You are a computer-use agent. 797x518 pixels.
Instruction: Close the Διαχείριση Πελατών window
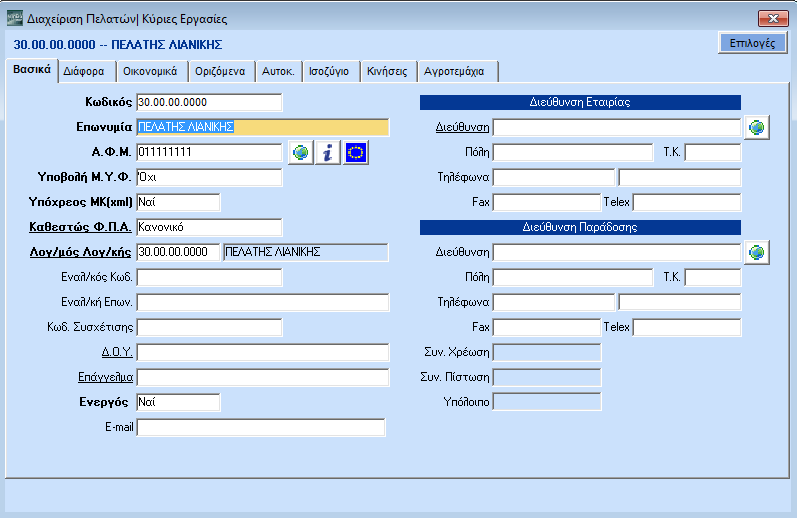pyautogui.click(x=773, y=18)
